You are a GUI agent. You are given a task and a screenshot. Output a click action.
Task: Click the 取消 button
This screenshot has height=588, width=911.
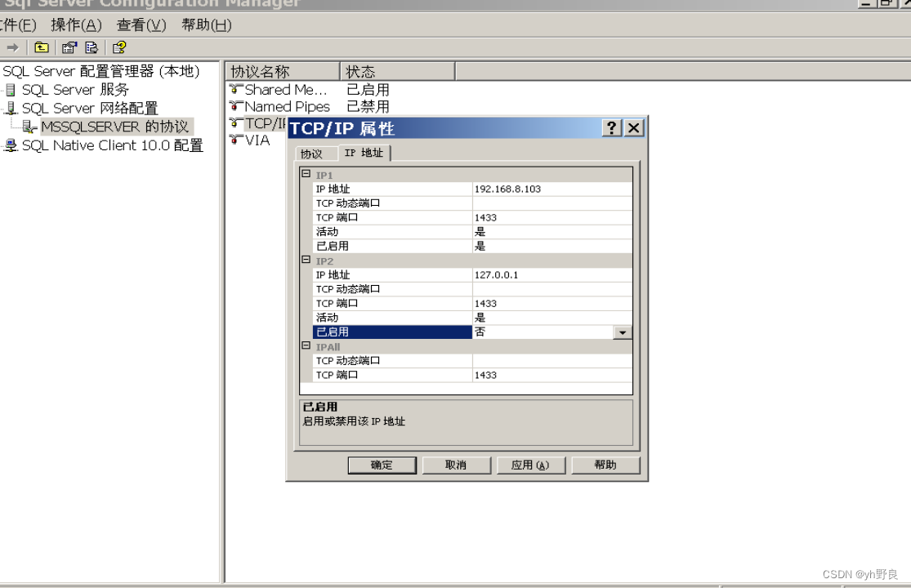tap(456, 465)
